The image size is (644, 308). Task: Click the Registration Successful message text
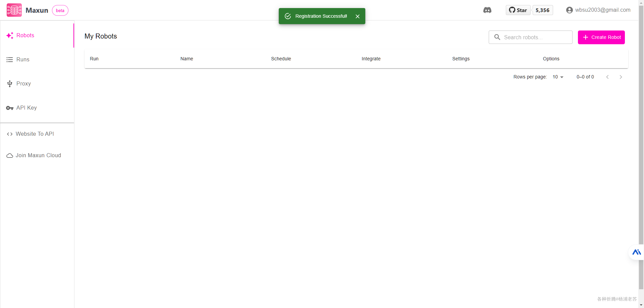coord(321,16)
